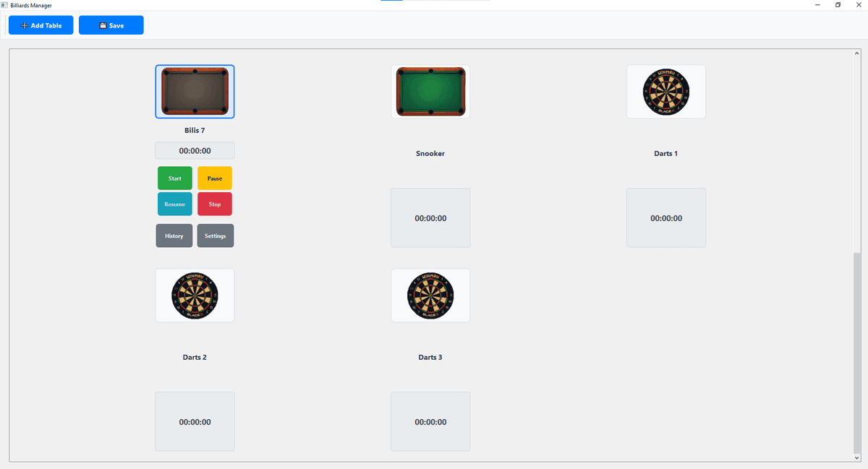The width and height of the screenshot is (868, 469).
Task: Pick the Darts 3 dartboard icon
Action: pos(430,296)
